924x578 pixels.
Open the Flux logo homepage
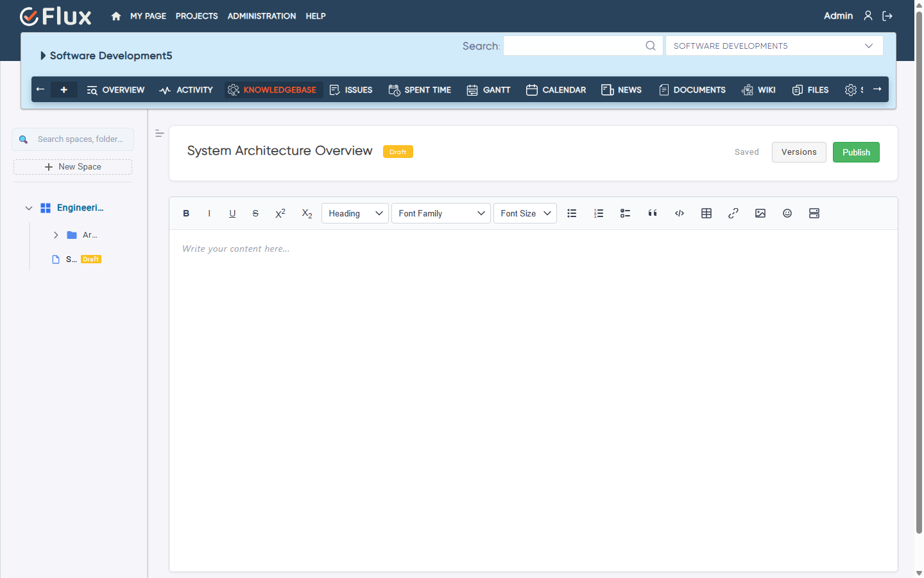tap(55, 16)
